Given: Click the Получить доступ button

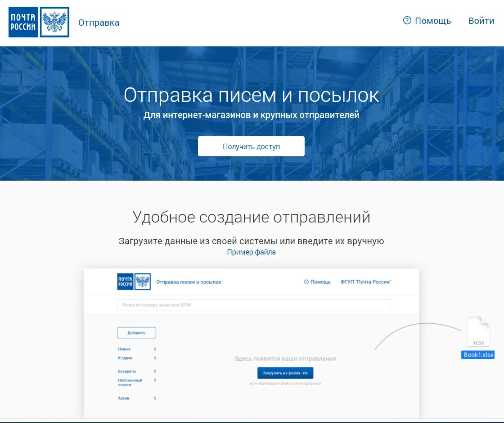Looking at the screenshot, I should (x=252, y=146).
